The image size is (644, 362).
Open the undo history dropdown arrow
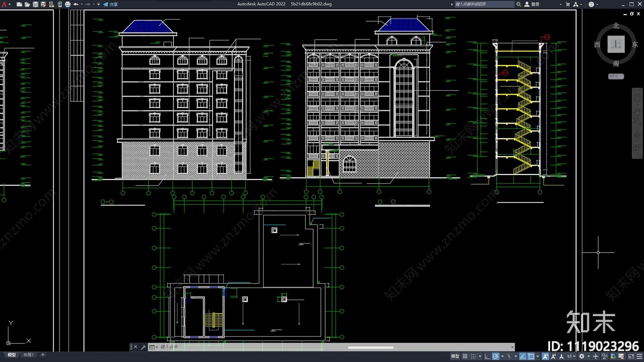(x=82, y=4)
